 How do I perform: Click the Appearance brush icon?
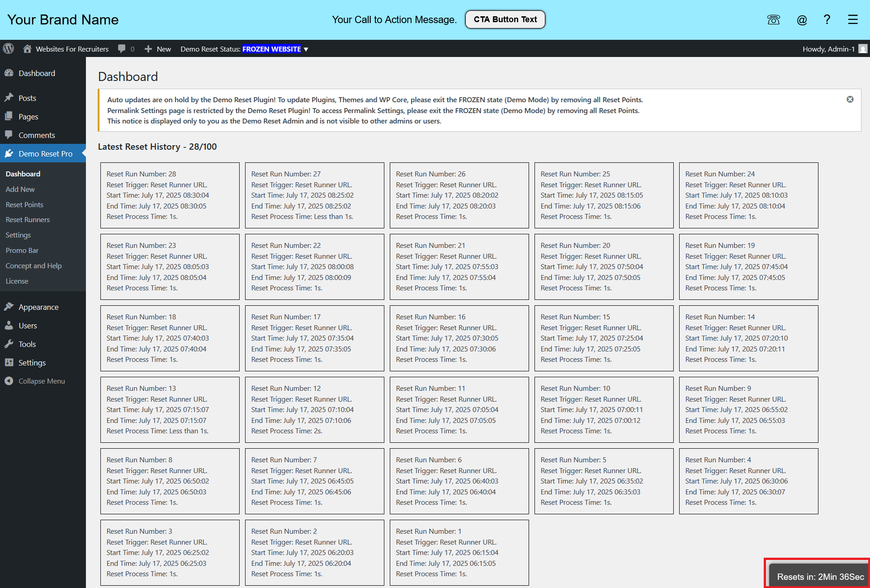click(9, 307)
